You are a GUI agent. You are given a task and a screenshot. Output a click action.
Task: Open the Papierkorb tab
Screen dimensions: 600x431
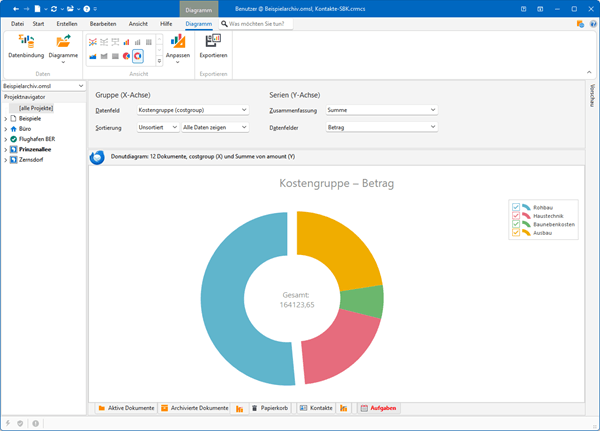pos(270,408)
